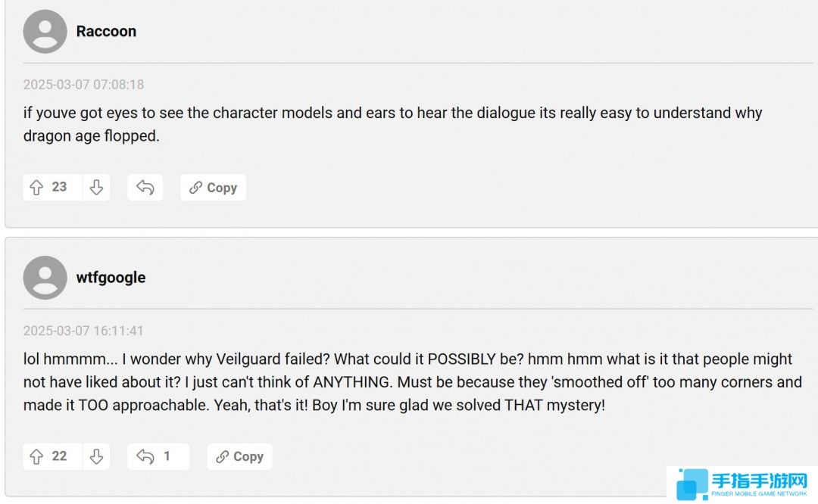Show the 1 reply under wtfgoogle's comment
This screenshot has width=818, height=504.
click(167, 456)
